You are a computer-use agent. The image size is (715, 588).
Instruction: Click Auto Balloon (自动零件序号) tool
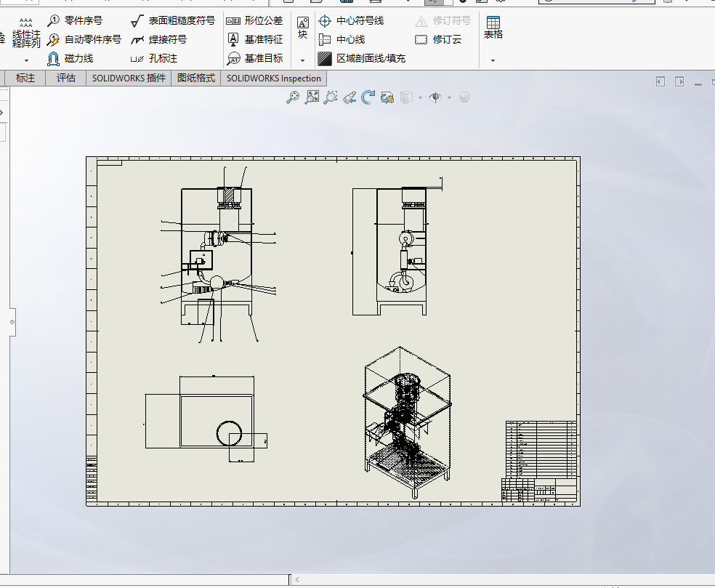coord(84,40)
